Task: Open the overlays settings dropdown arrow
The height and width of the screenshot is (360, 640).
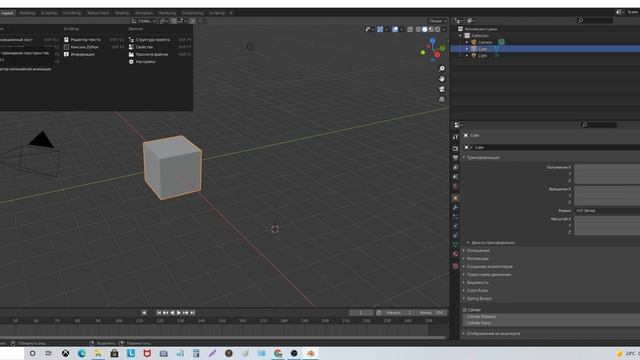Action: pos(401,29)
